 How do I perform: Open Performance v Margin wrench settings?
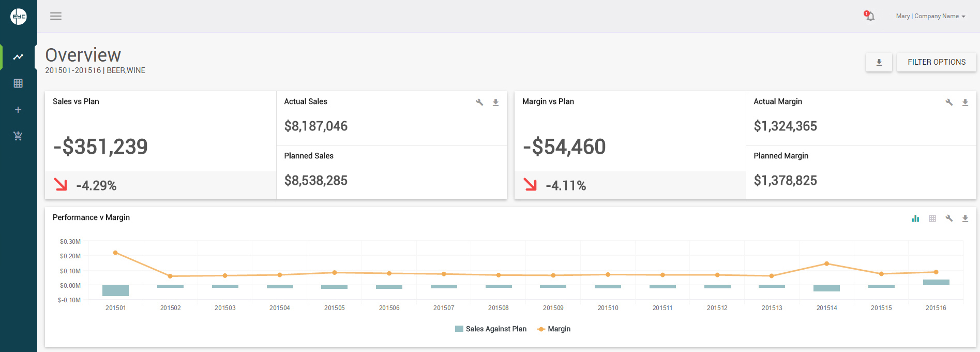pos(949,218)
